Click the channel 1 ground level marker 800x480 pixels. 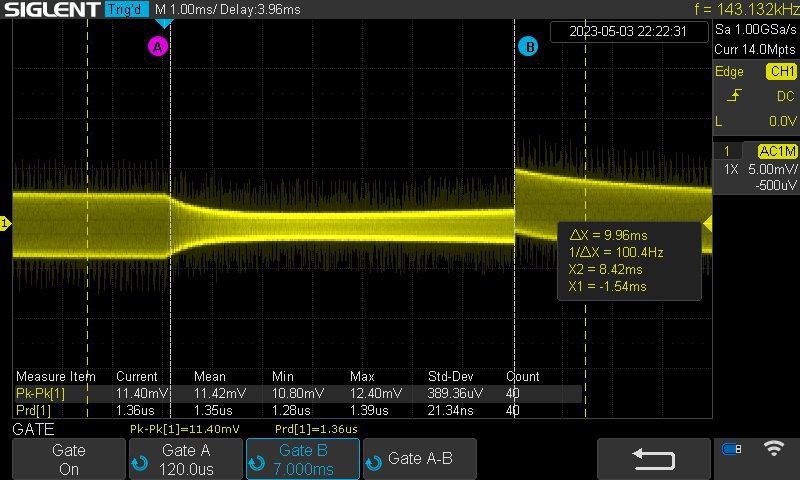click(5, 223)
